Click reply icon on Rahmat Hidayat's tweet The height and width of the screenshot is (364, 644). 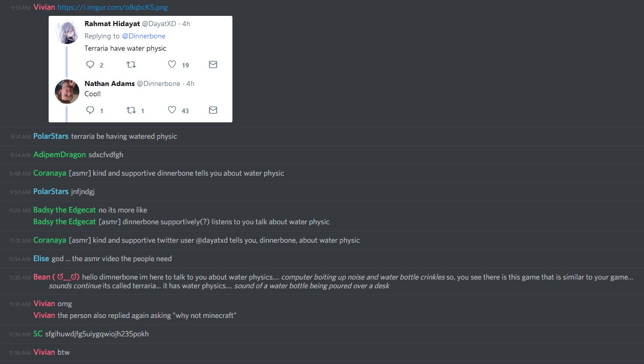90,65
